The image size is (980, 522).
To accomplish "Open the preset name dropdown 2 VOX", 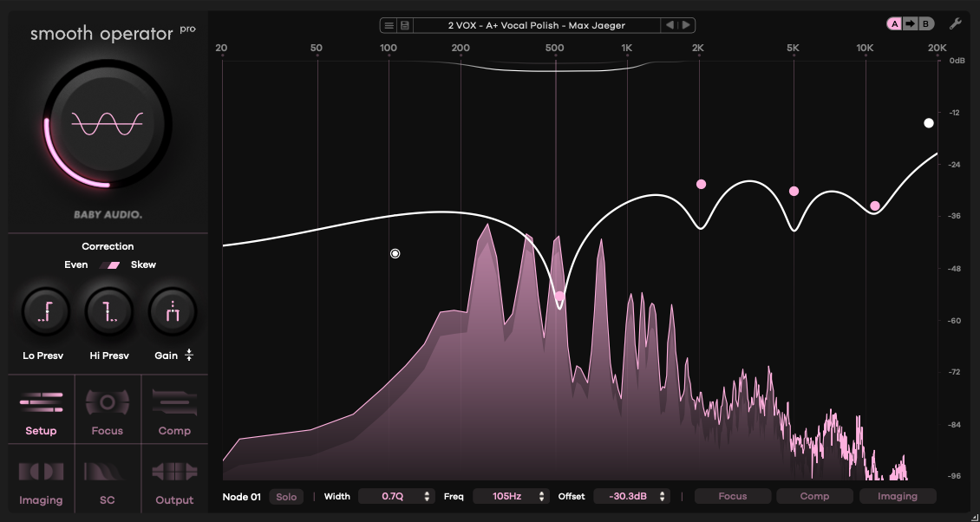I will coord(536,26).
